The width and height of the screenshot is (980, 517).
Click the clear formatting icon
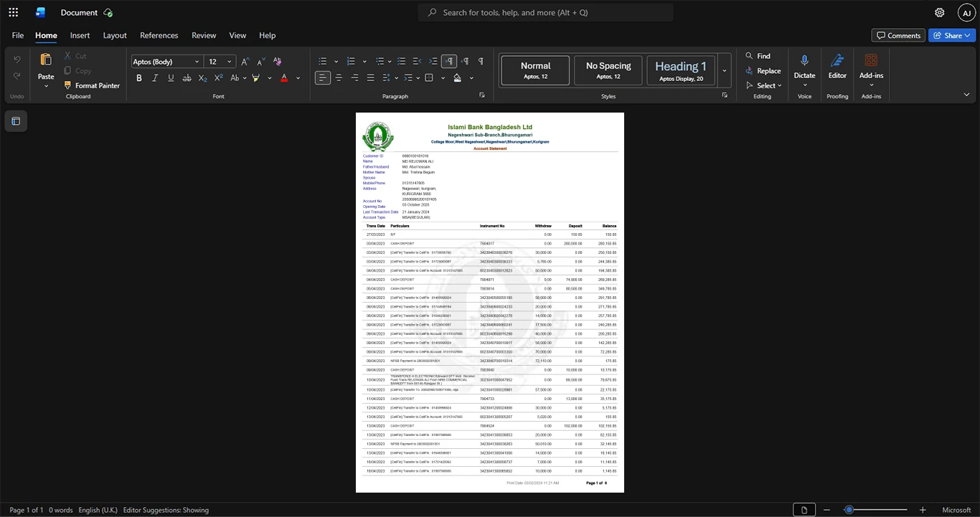277,62
